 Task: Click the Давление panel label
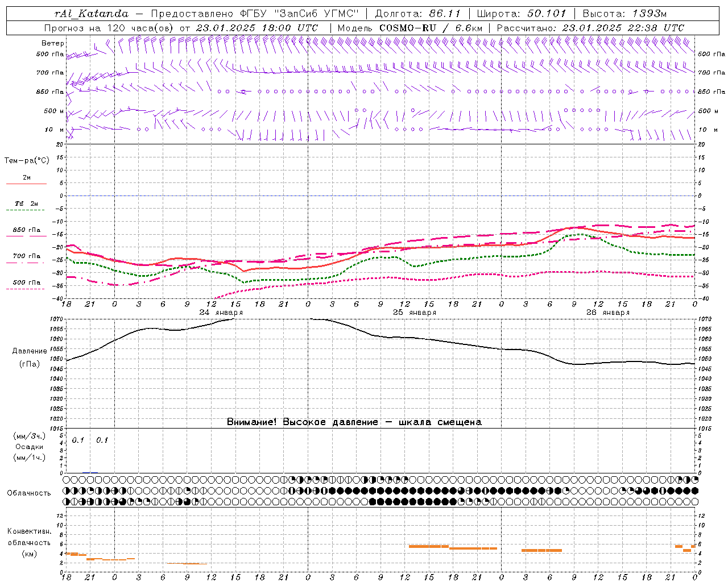coord(30,351)
